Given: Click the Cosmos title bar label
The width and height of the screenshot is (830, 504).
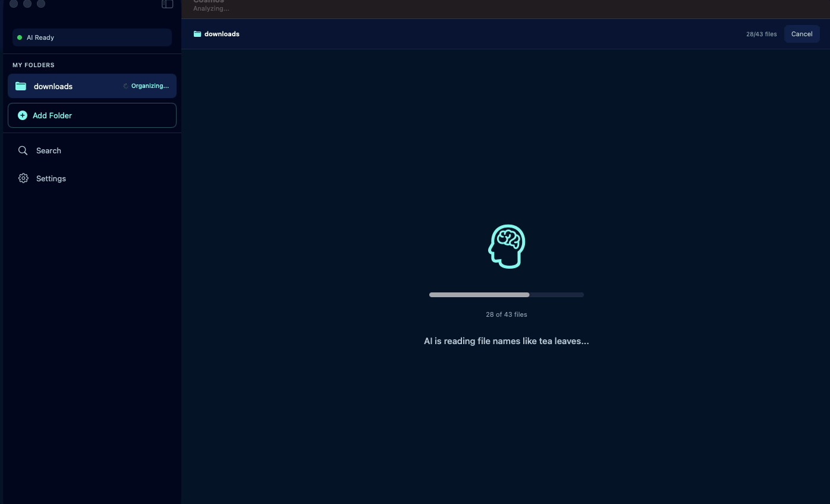Looking at the screenshot, I should tap(209, 2).
